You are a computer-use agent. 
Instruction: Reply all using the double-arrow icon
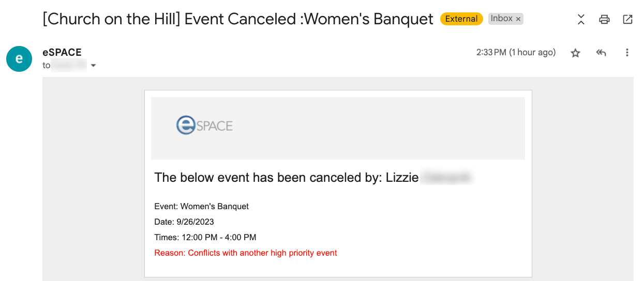601,53
